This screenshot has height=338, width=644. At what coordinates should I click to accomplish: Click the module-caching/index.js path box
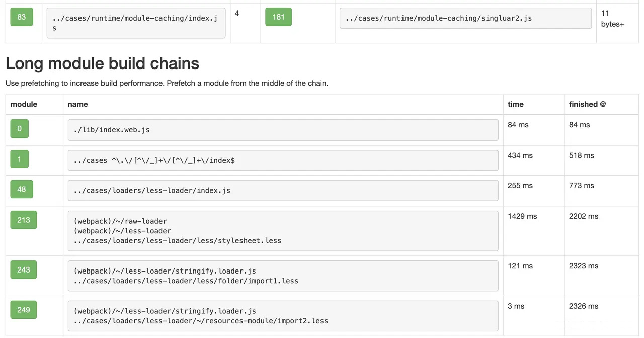136,23
